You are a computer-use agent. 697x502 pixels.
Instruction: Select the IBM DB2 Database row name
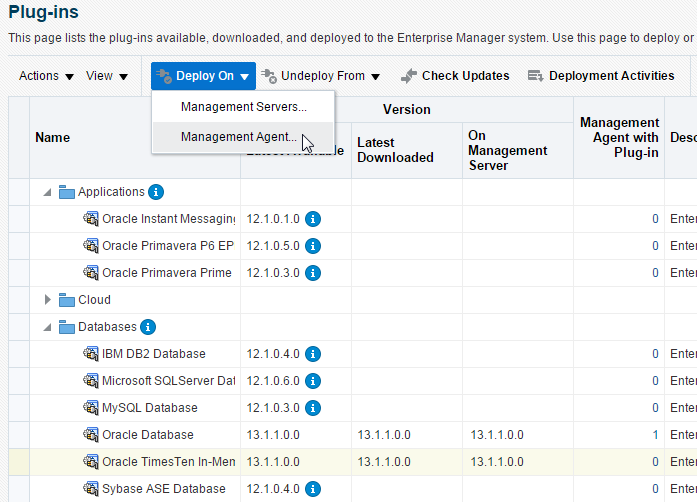tap(153, 354)
